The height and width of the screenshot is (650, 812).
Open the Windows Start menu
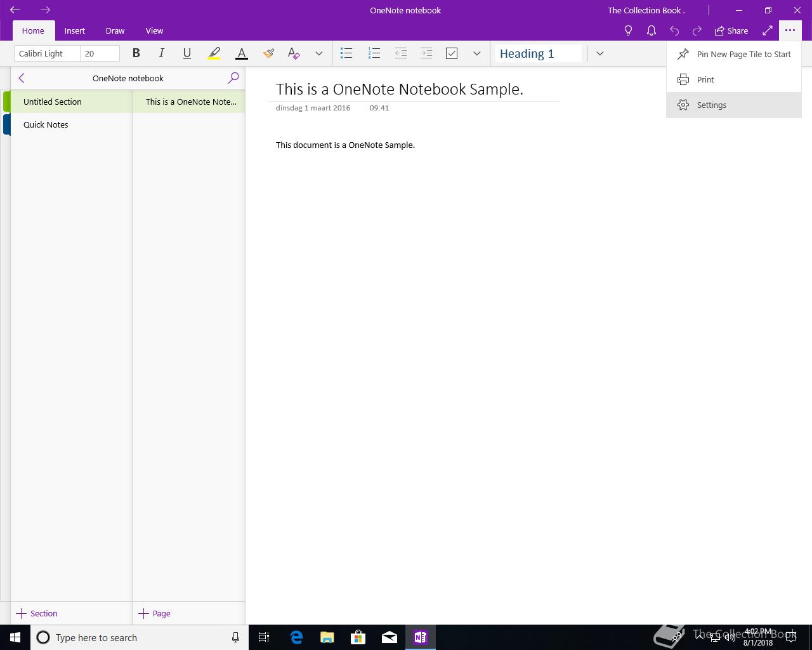(15, 637)
